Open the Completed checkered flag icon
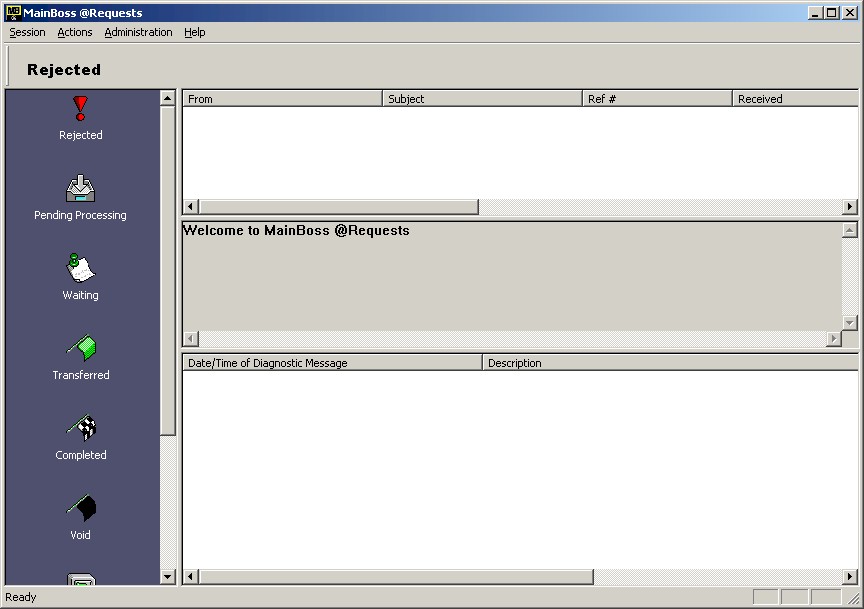864x609 pixels. click(x=82, y=428)
